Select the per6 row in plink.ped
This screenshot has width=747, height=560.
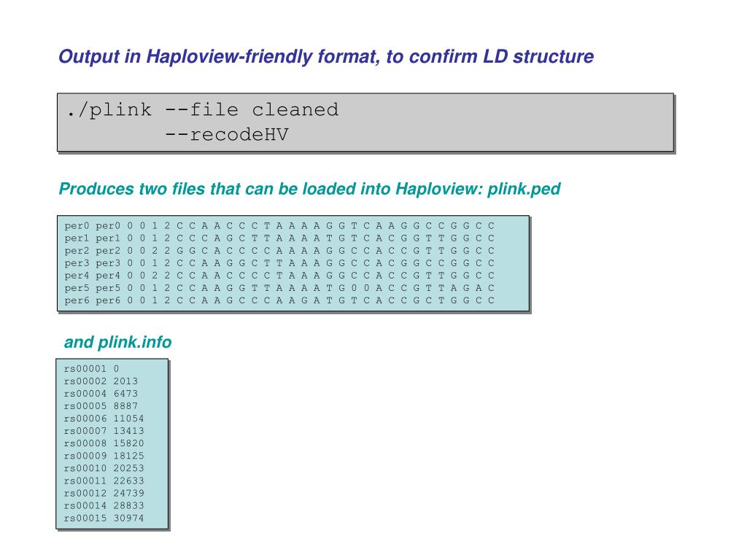279,300
